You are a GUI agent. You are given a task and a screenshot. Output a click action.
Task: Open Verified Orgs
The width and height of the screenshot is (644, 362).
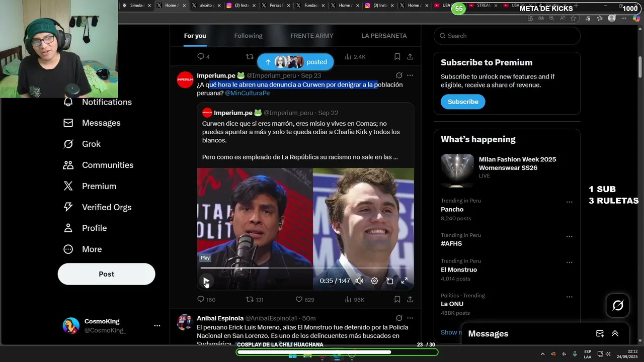click(97, 207)
